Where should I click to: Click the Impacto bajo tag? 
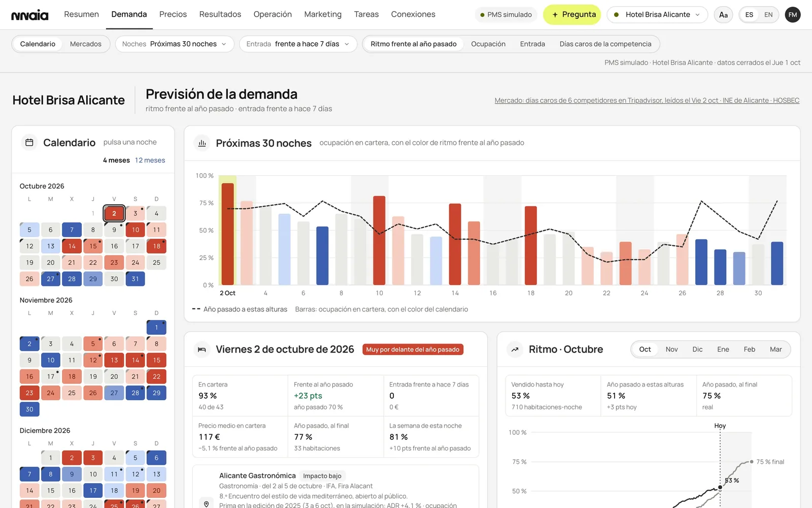[322, 476]
